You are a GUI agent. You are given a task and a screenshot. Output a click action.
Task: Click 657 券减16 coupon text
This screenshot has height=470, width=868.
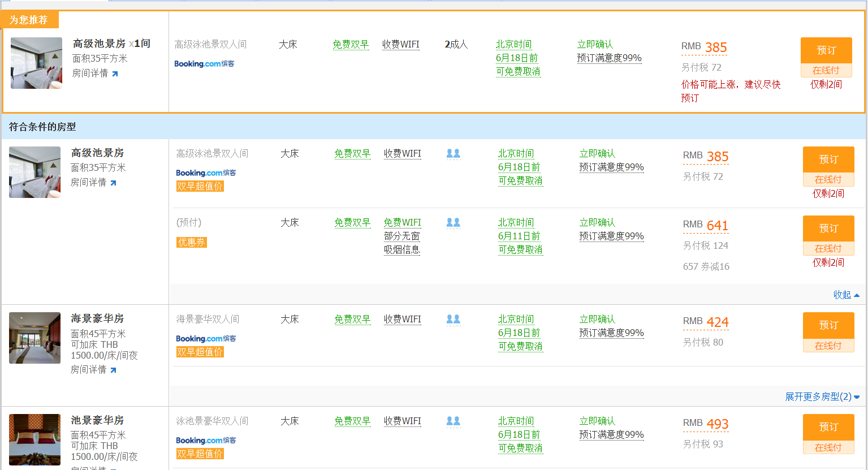click(x=706, y=266)
